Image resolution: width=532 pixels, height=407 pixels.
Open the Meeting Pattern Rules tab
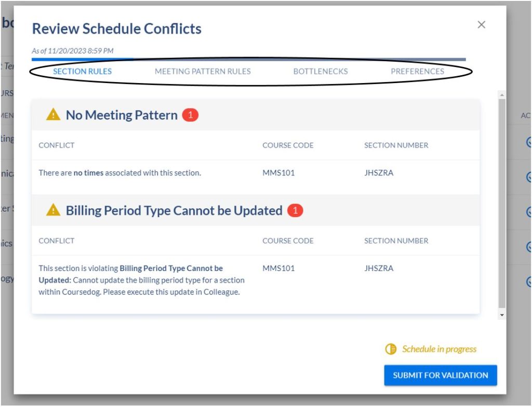(203, 72)
